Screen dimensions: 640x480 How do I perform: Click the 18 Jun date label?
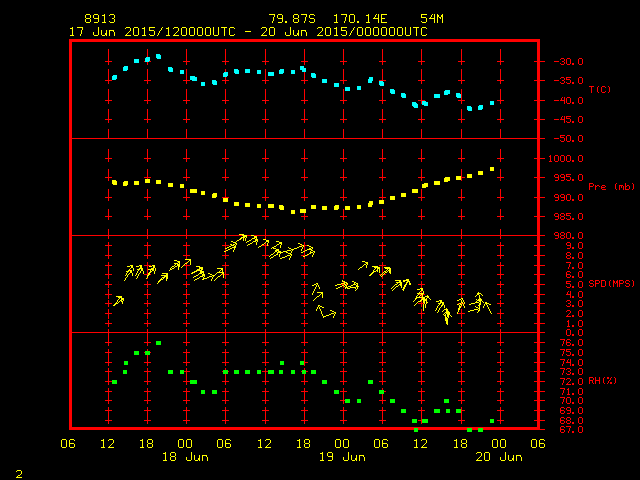pos(185,457)
